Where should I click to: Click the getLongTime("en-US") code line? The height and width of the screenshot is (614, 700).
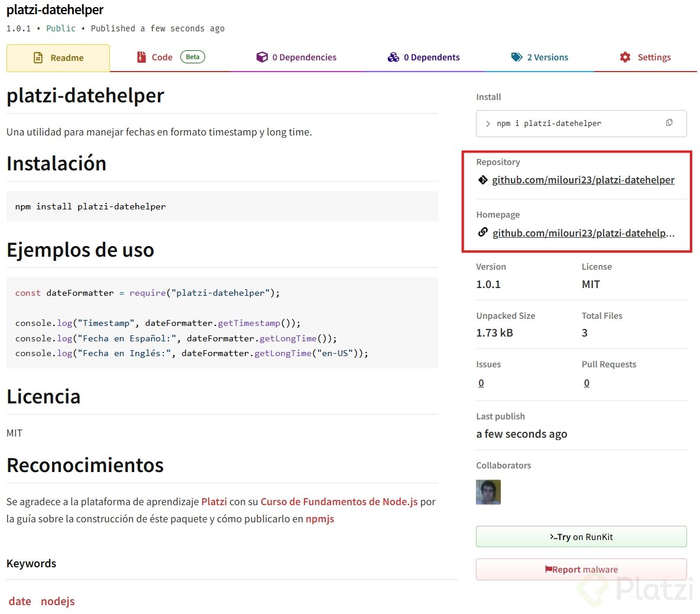click(x=192, y=353)
